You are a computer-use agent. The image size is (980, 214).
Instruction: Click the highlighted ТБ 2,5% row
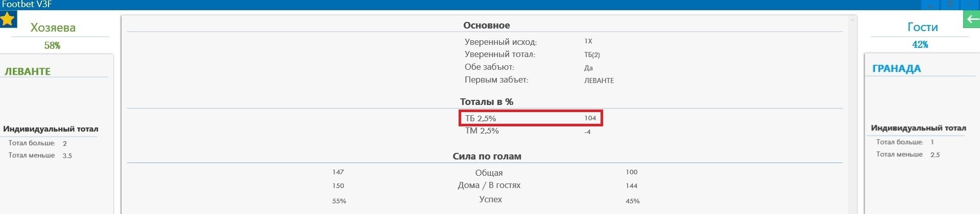[530, 118]
